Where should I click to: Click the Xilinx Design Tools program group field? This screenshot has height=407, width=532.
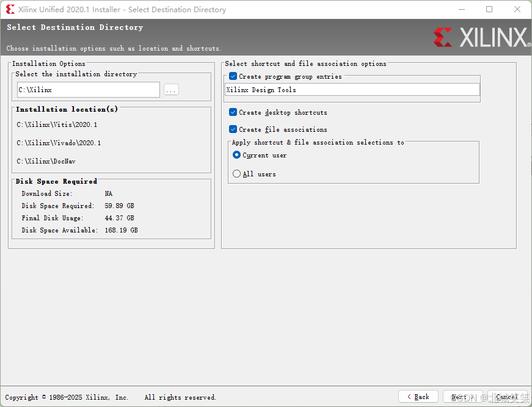click(352, 90)
